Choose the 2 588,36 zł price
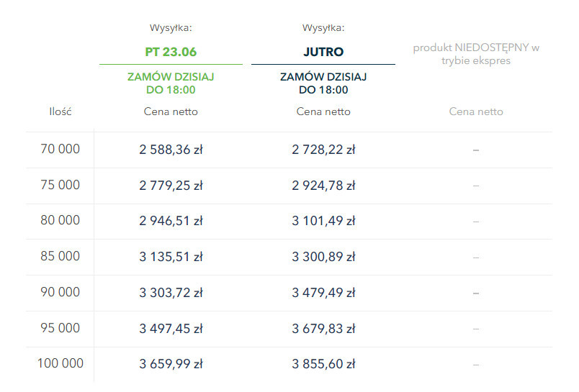 tap(171, 150)
